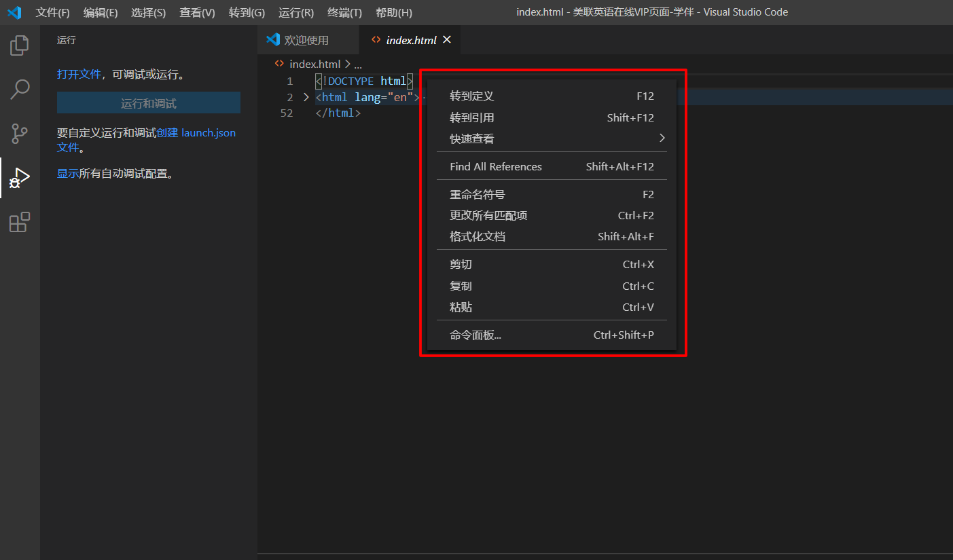Open the 选择(S) menu

pos(148,12)
